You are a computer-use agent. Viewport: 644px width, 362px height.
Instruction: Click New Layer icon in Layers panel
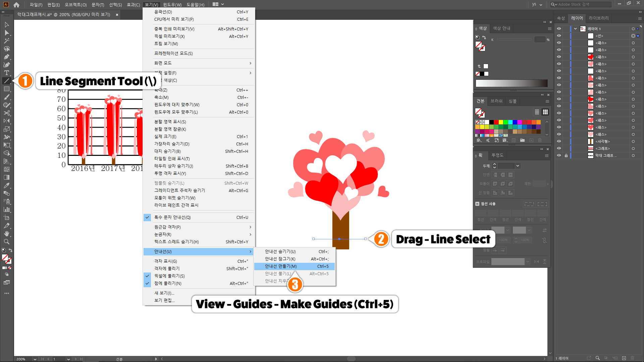[x=624, y=358]
